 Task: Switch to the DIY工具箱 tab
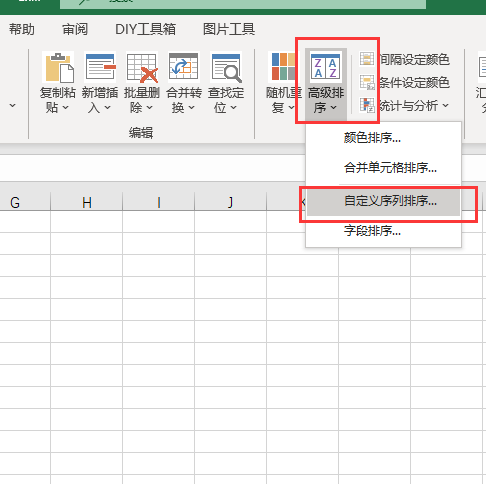click(145, 29)
